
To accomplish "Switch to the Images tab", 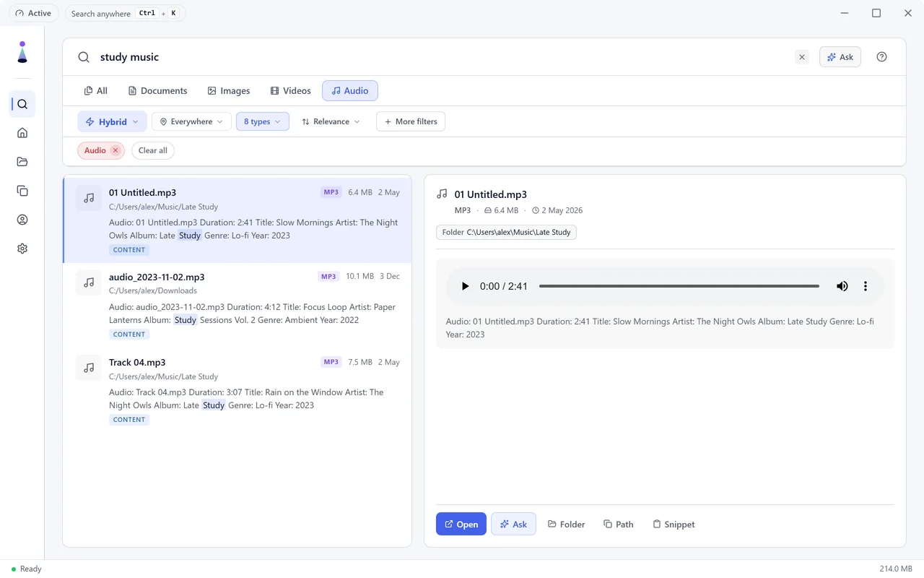I will click(x=228, y=90).
